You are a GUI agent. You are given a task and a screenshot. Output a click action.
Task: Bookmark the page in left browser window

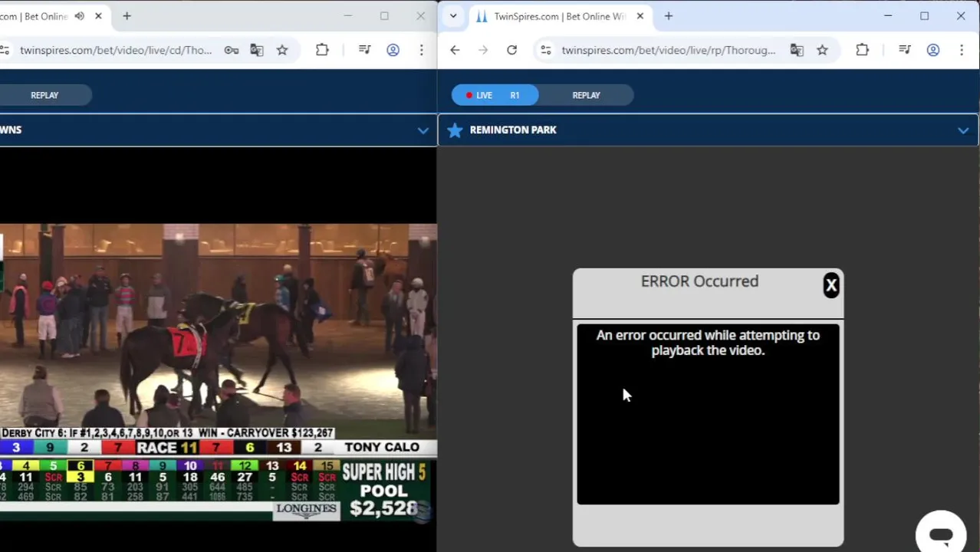(x=282, y=50)
